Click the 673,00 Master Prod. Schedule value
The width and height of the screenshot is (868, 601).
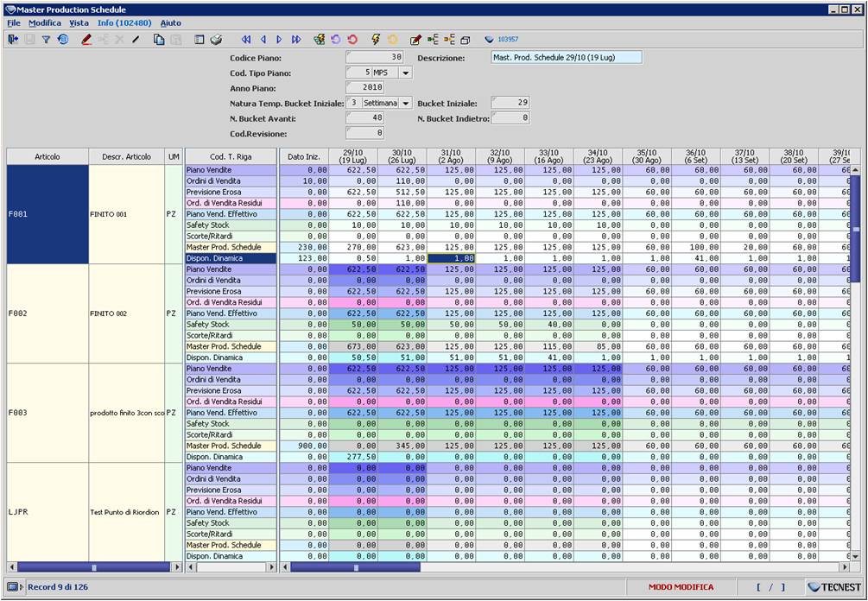coord(353,346)
